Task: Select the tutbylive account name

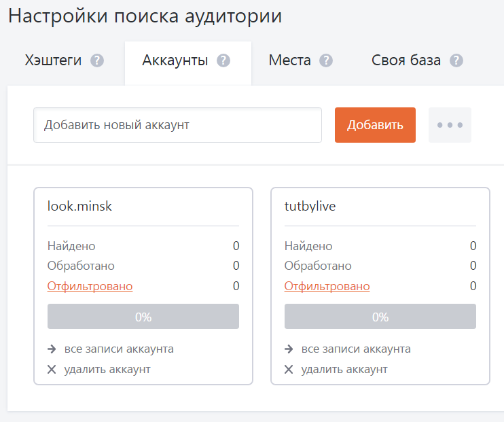Action: click(310, 207)
